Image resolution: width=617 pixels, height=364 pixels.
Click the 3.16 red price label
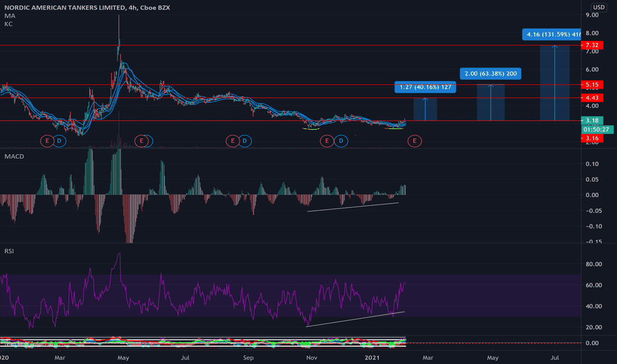tap(592, 138)
